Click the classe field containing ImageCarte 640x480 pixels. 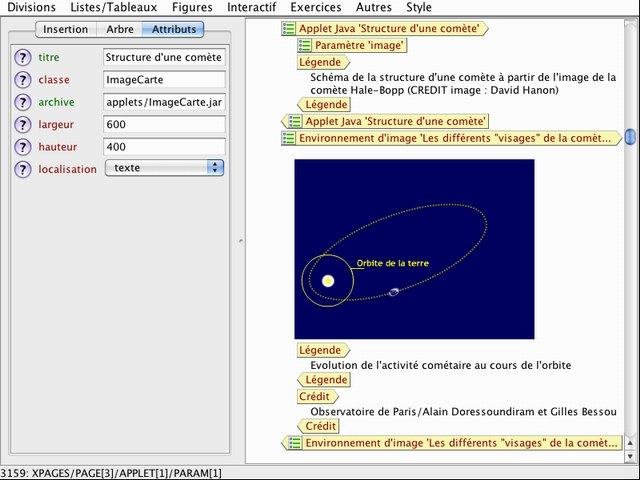tap(164, 80)
